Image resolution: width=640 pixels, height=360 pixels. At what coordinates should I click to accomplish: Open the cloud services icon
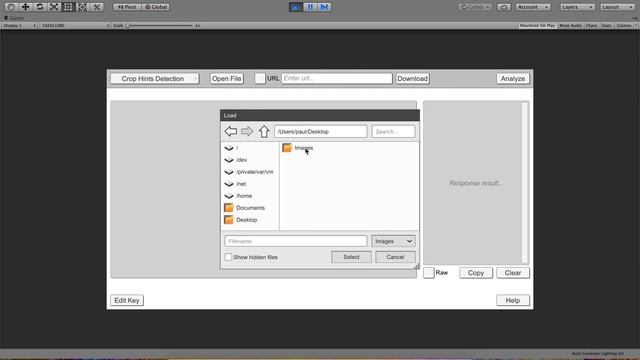tap(504, 7)
